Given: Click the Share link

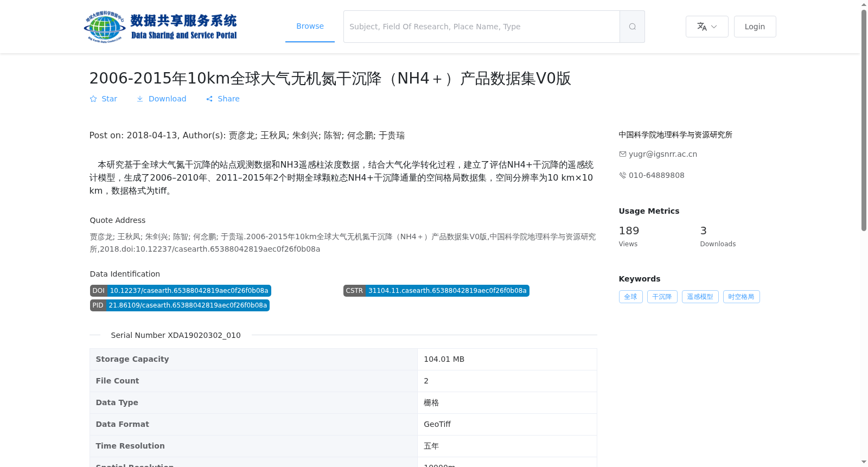Looking at the screenshot, I should 222,99.
